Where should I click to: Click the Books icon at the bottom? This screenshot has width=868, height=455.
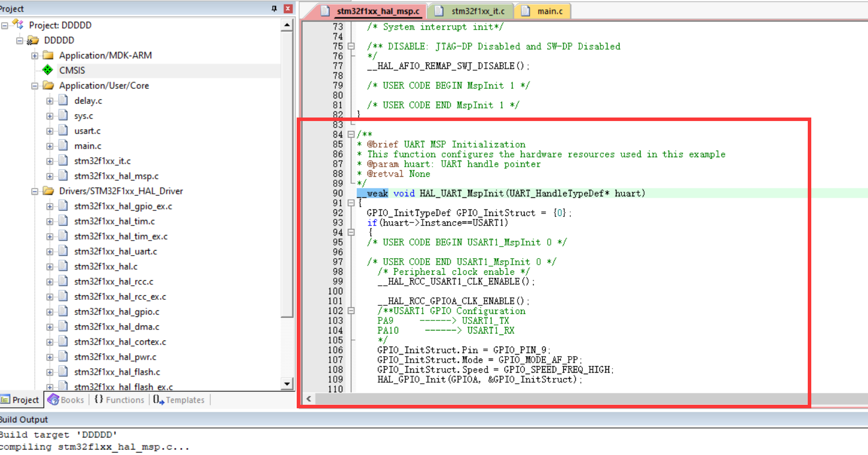click(x=53, y=400)
